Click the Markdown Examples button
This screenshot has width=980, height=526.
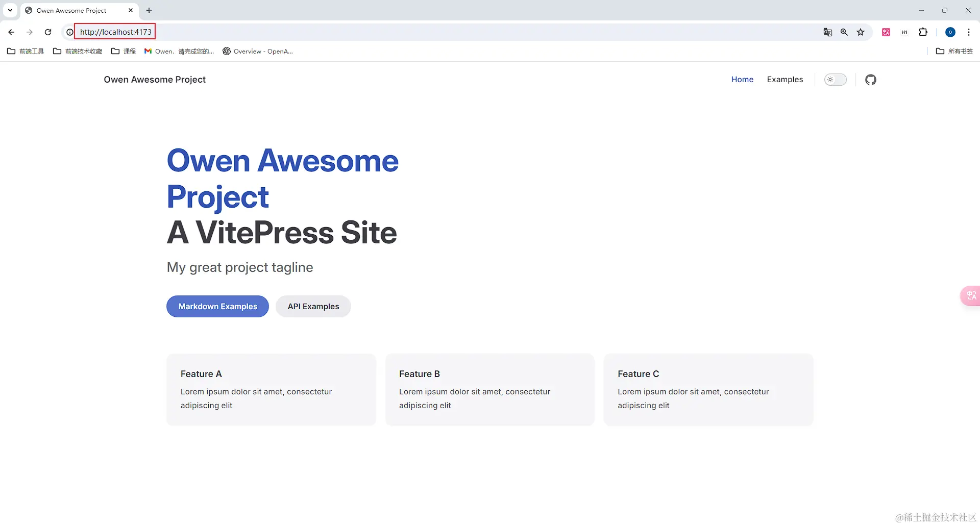click(217, 306)
